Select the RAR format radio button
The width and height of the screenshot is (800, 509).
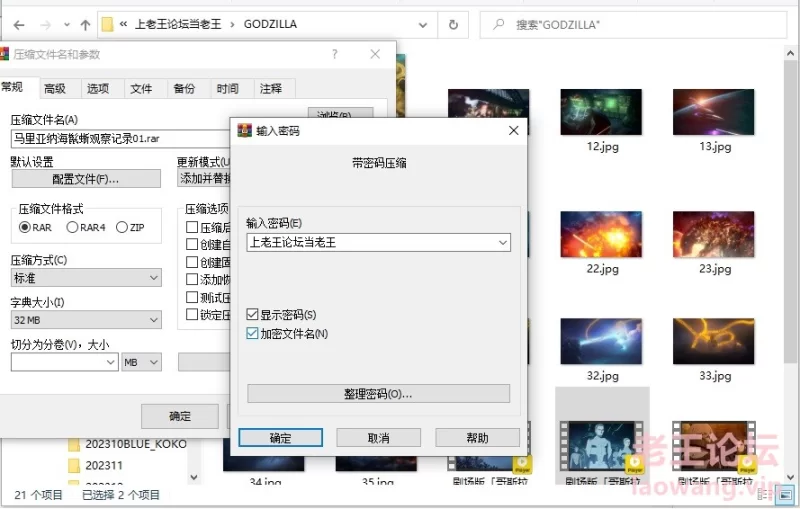(24, 227)
